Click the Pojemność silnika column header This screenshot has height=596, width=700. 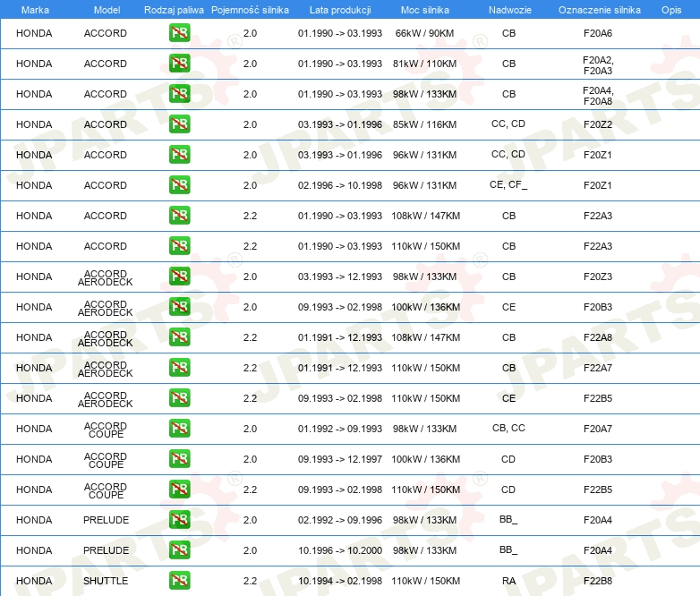[250, 10]
